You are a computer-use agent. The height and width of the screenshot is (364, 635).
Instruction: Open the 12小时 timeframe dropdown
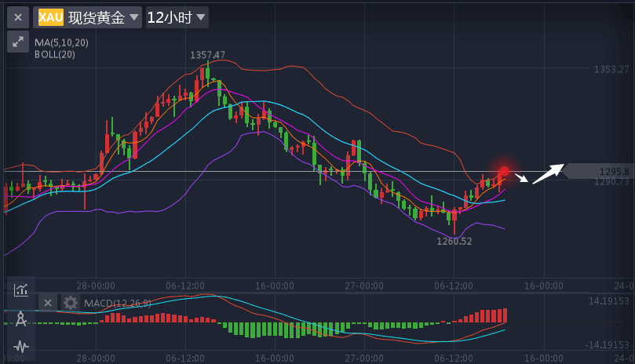[x=177, y=17]
